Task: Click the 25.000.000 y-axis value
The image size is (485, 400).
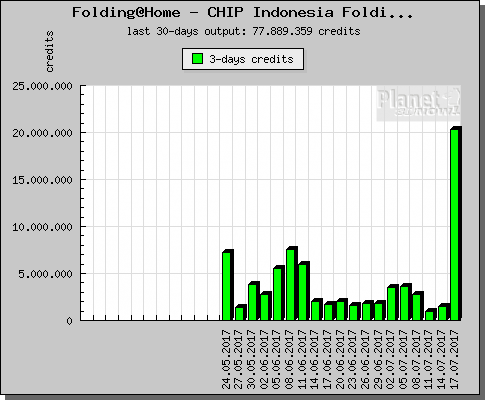Action: pyautogui.click(x=42, y=86)
